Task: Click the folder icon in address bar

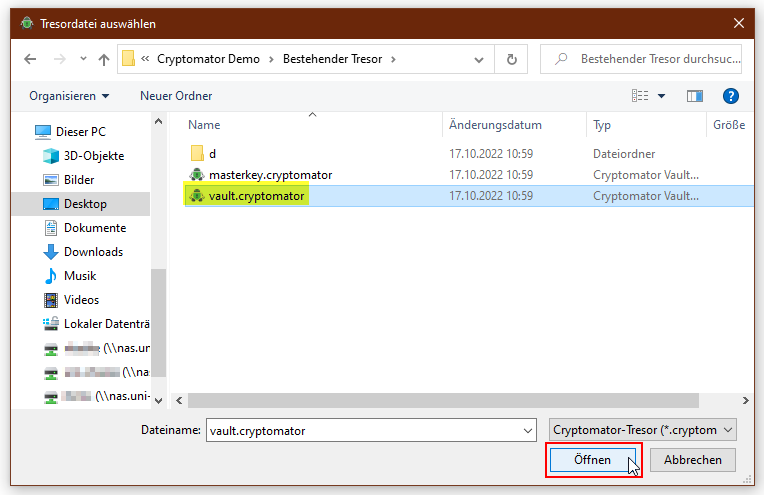Action: [x=129, y=59]
